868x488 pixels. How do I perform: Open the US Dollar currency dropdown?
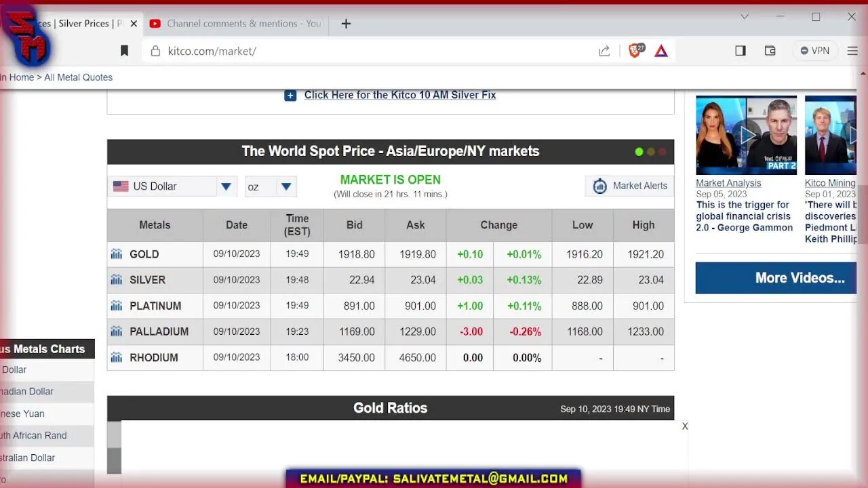click(172, 186)
